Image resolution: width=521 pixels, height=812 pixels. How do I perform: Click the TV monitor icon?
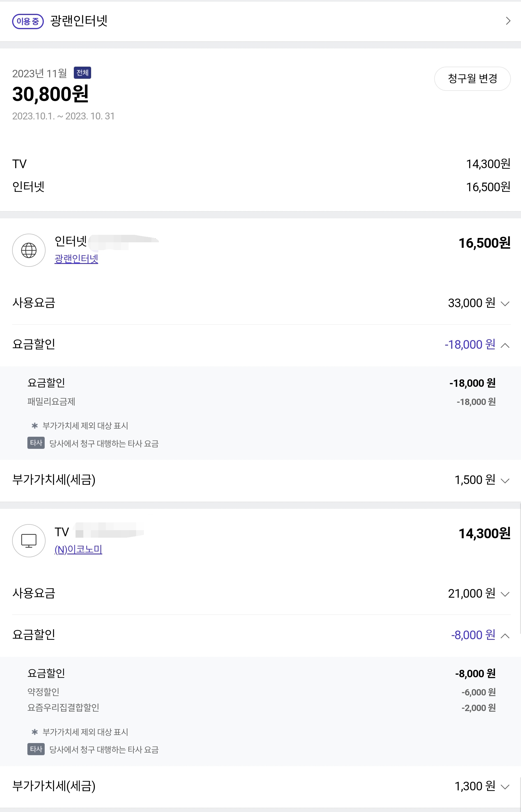[29, 541]
